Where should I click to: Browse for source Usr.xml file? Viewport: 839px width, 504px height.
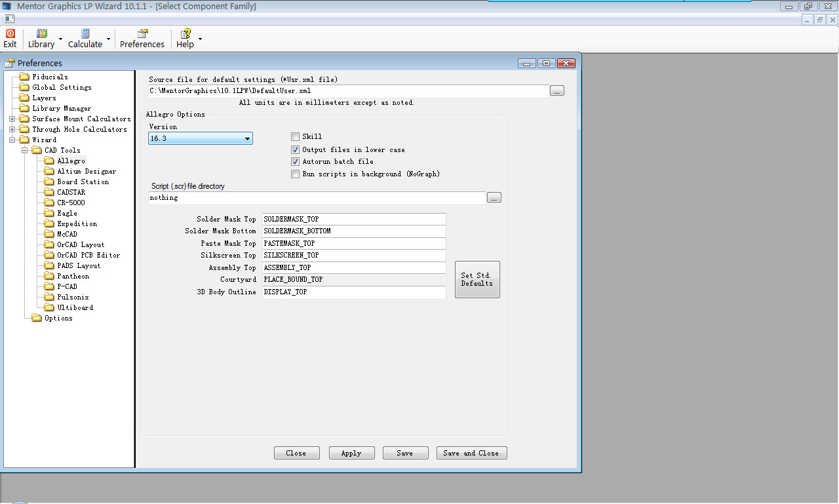pos(557,91)
